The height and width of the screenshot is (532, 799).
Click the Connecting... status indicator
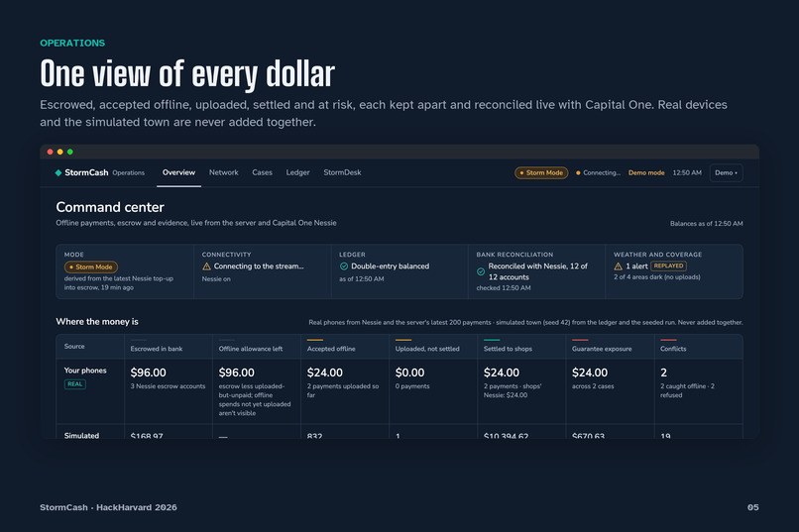pyautogui.click(x=598, y=172)
